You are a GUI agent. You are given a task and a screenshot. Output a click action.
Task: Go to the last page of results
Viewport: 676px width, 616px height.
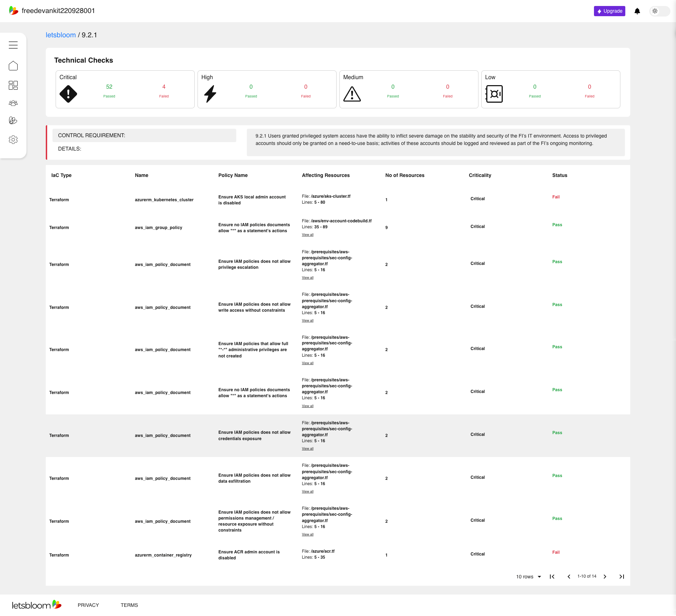[622, 577]
